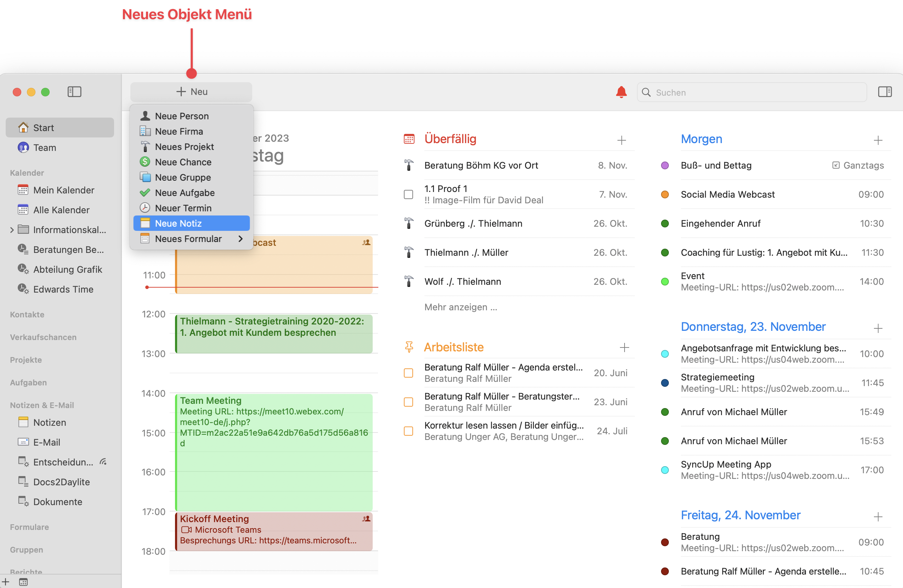Choose Neuer Termin in the menu

[183, 208]
